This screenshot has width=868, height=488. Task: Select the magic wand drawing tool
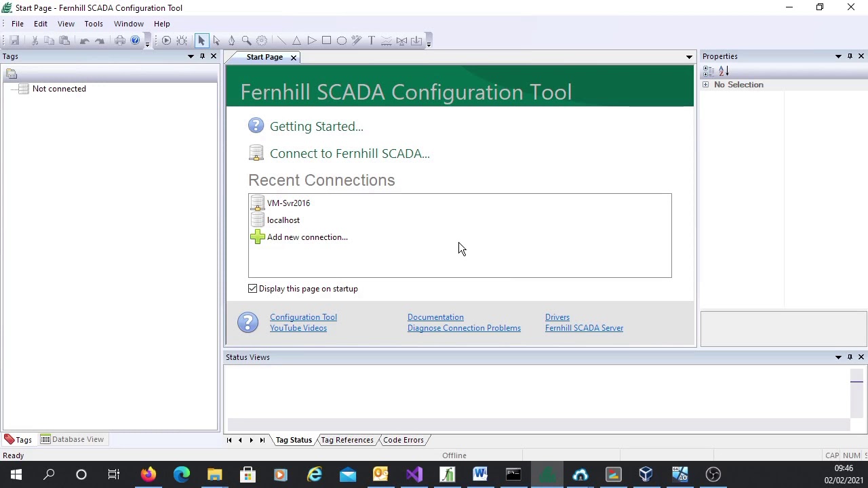(357, 41)
